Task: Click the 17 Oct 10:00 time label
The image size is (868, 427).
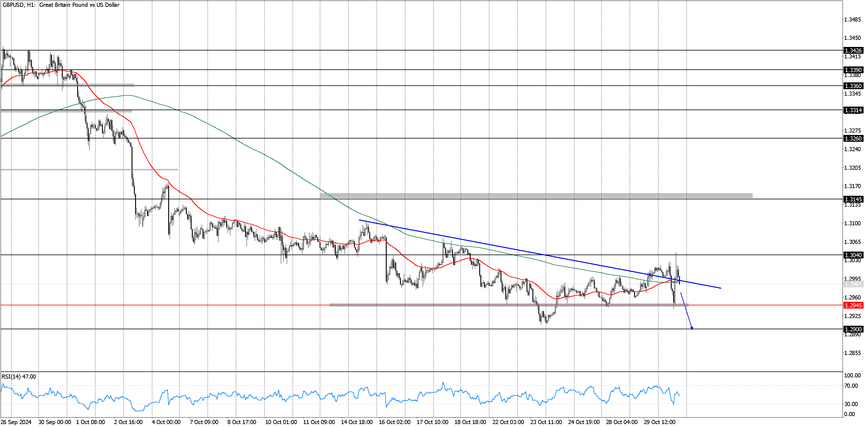Action: (433, 422)
